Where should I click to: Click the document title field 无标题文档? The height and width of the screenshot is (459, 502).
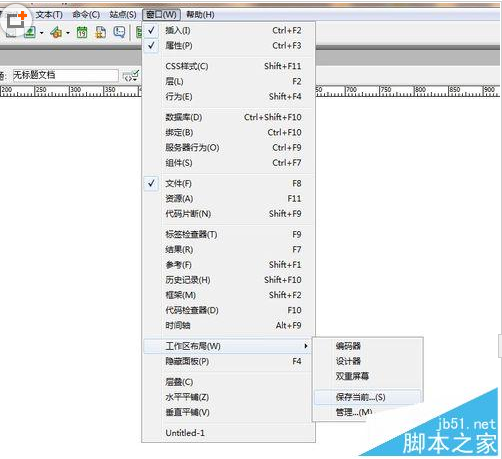65,75
